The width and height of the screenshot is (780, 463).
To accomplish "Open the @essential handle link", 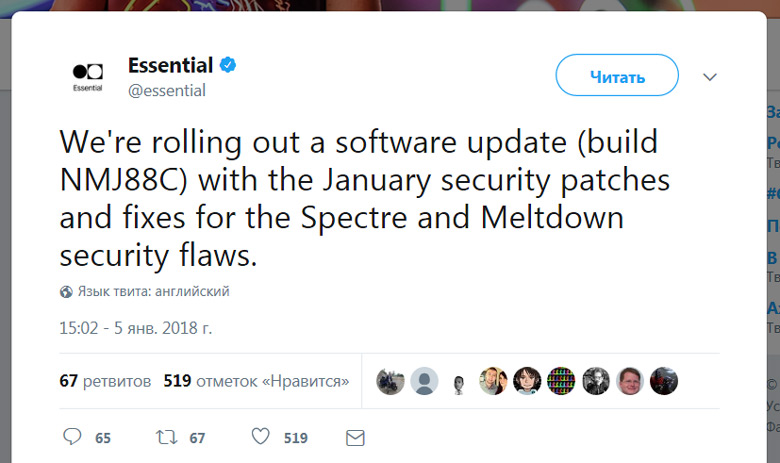I will 167,91.
